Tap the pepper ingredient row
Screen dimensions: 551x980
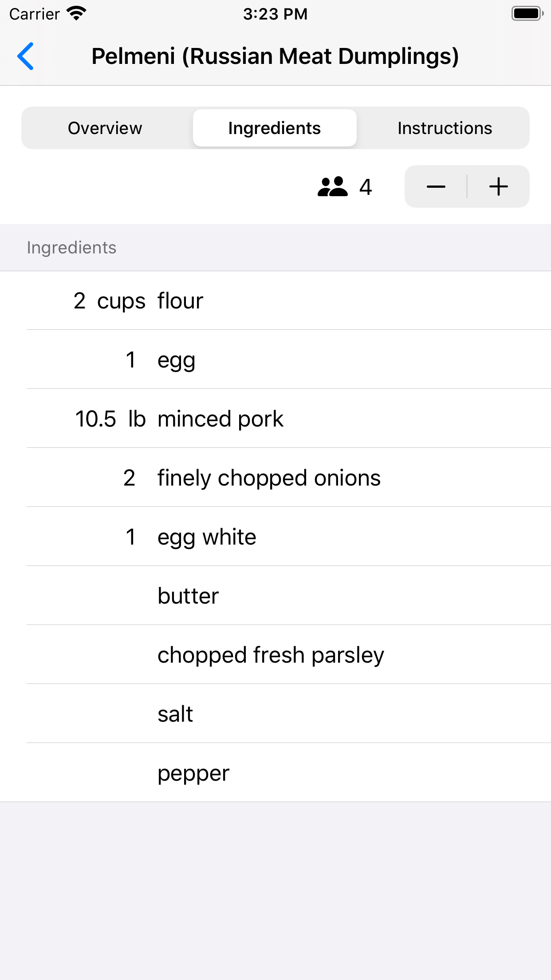tap(275, 773)
